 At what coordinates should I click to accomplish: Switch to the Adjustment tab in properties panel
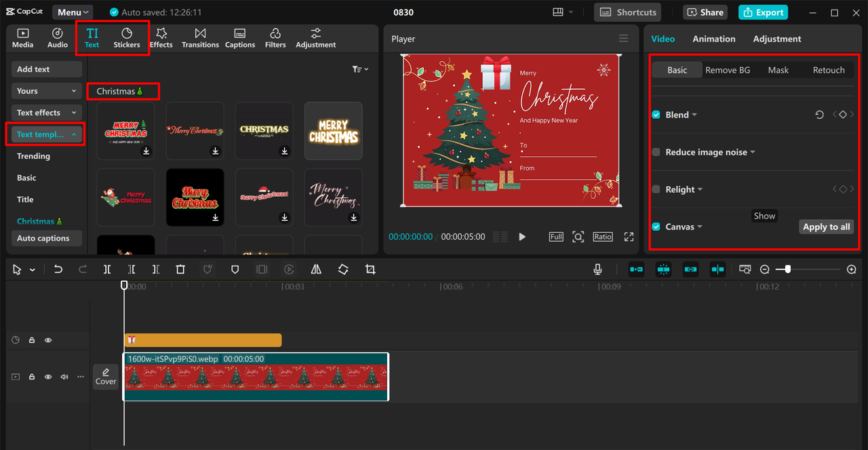[777, 39]
